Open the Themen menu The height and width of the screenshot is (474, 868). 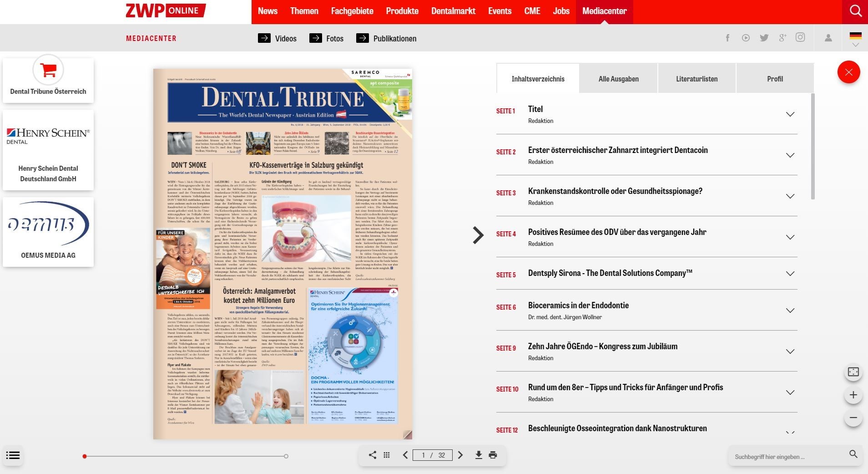click(304, 11)
